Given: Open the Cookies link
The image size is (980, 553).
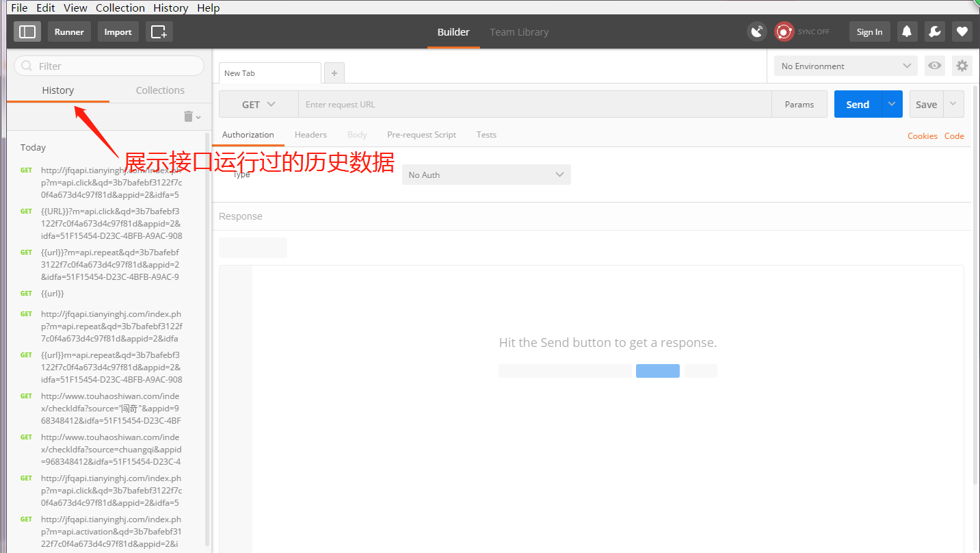Looking at the screenshot, I should [923, 136].
